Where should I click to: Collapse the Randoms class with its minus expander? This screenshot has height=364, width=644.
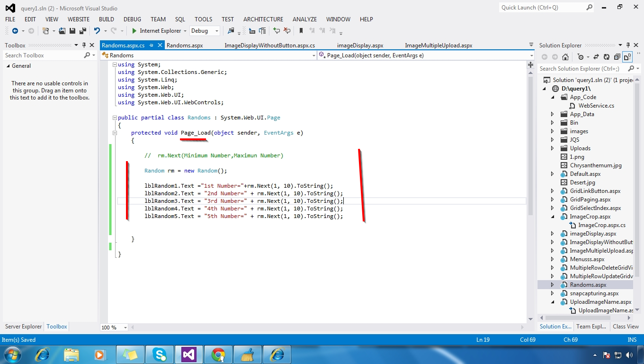(x=115, y=118)
